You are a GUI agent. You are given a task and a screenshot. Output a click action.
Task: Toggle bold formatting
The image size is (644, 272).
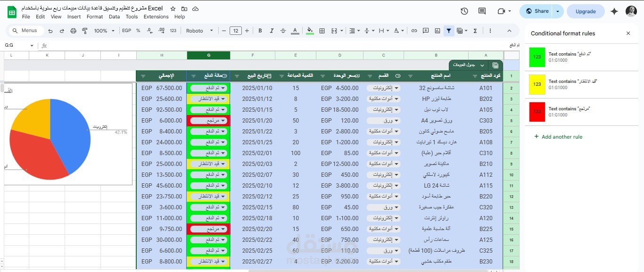click(260, 31)
